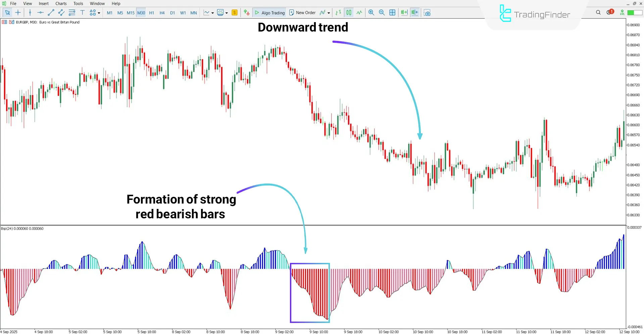Open the Charts menu
The image size is (644, 334).
tap(61, 3)
